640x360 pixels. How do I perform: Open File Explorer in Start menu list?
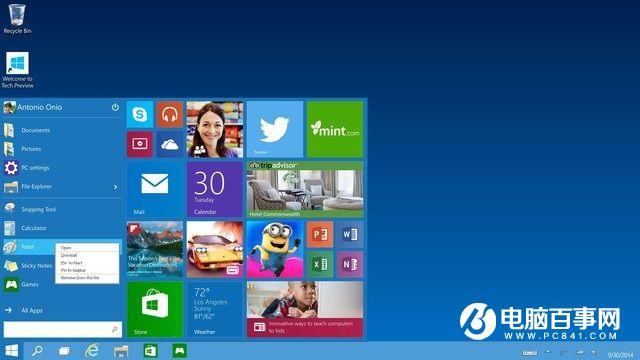click(61, 187)
